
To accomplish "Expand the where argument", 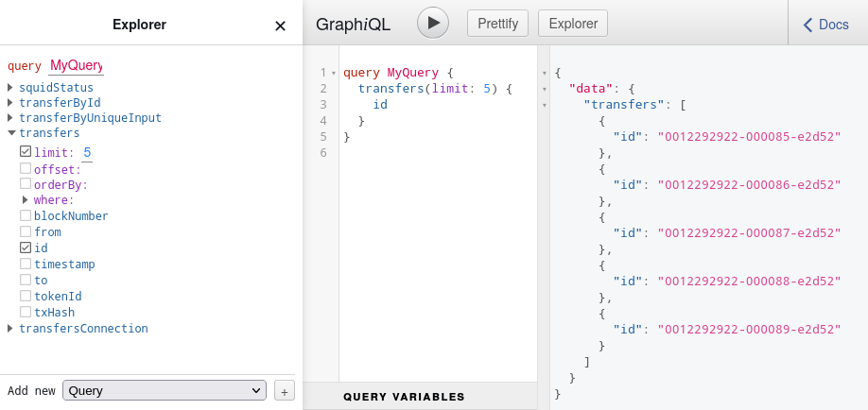I will 25,199.
